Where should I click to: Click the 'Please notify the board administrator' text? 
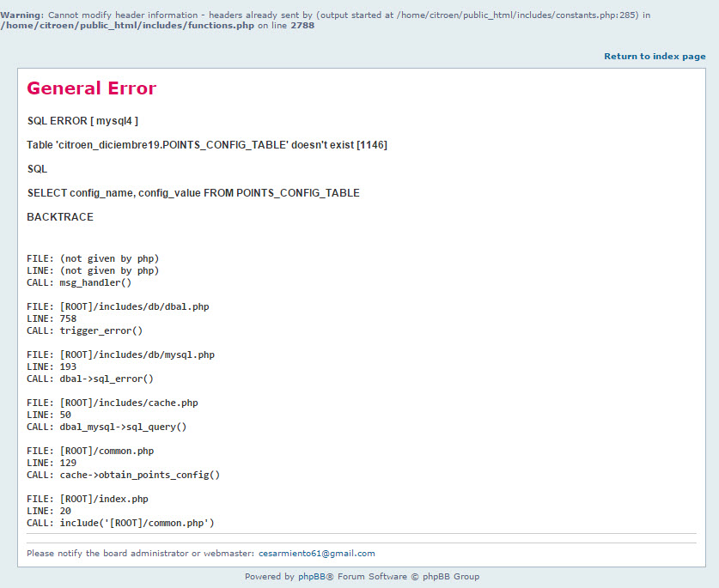pos(140,553)
